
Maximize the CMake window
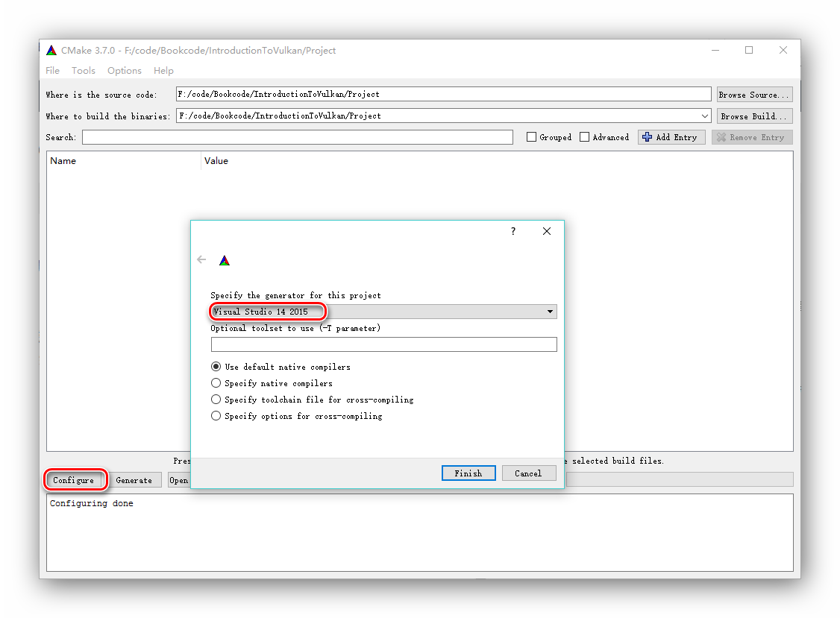749,51
